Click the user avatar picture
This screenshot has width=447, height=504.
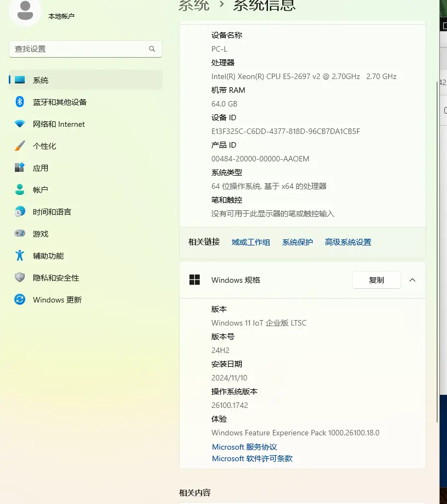(x=25, y=11)
